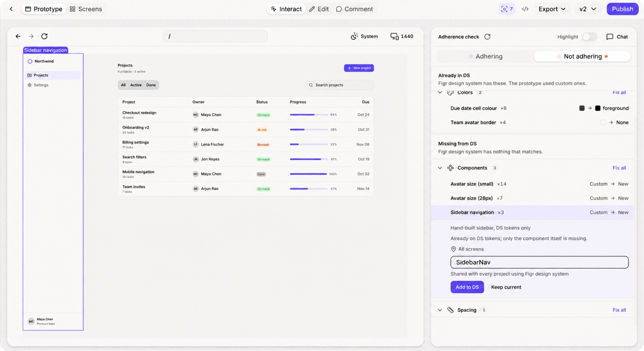Open the Chat panel
Image resolution: width=644 pixels, height=351 pixels.
(617, 37)
